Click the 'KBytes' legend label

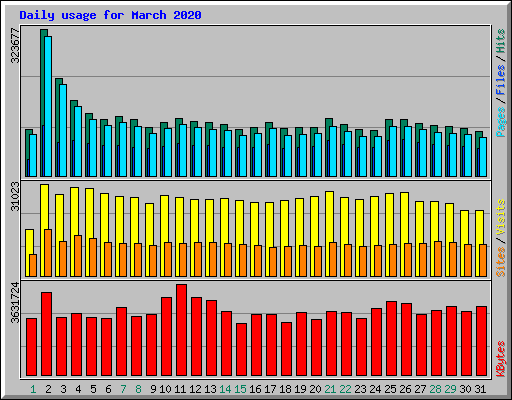click(501, 359)
